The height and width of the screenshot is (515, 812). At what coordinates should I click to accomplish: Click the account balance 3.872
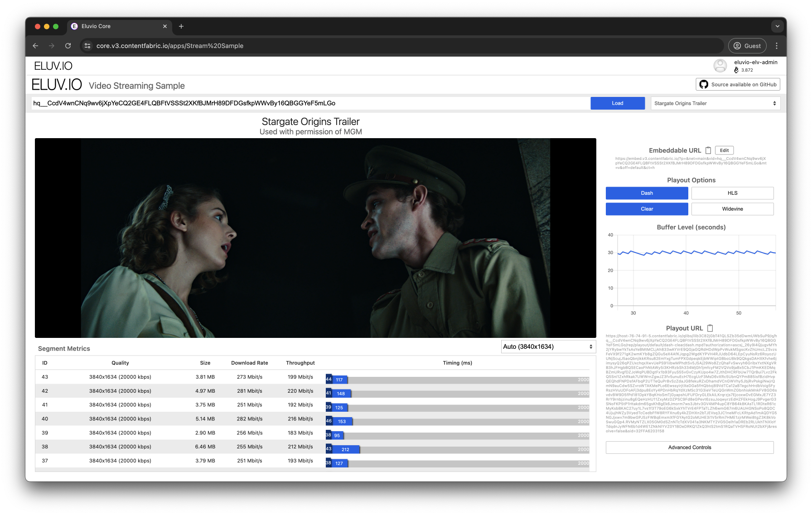coord(747,70)
